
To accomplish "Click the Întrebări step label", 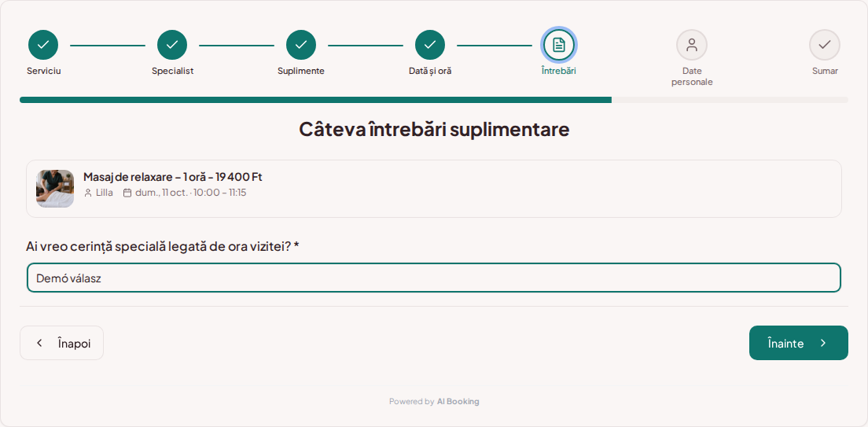I will (559, 71).
